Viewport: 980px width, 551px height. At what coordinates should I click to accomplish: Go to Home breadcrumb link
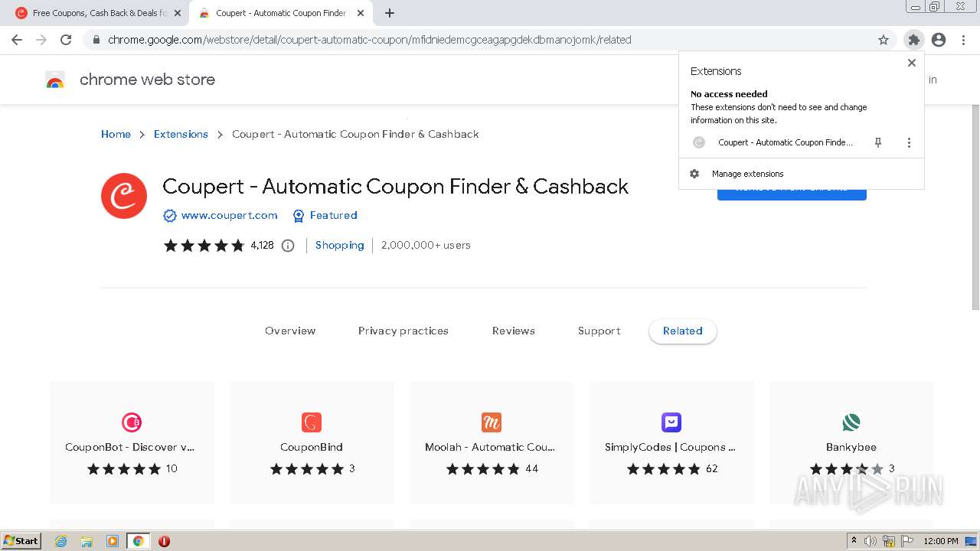click(116, 134)
